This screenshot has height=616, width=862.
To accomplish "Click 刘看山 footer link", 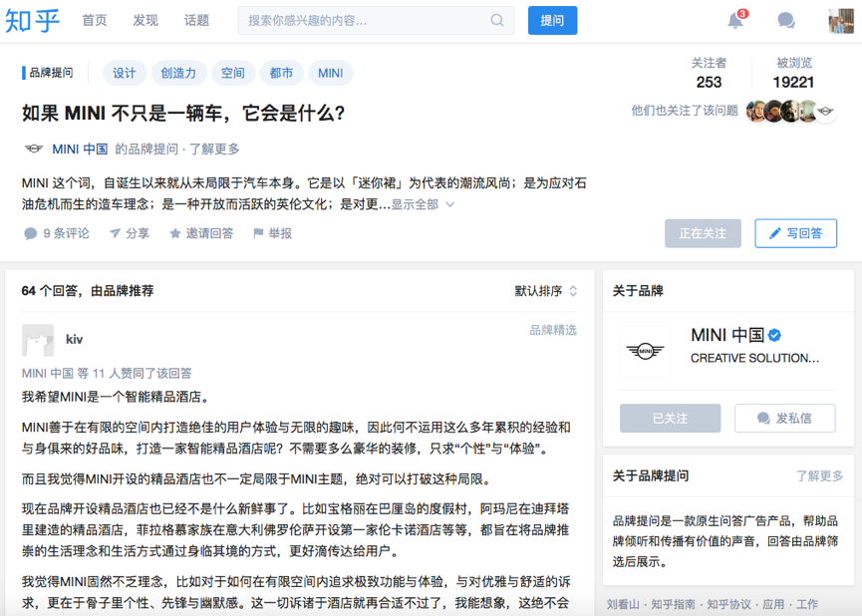I will [x=623, y=604].
